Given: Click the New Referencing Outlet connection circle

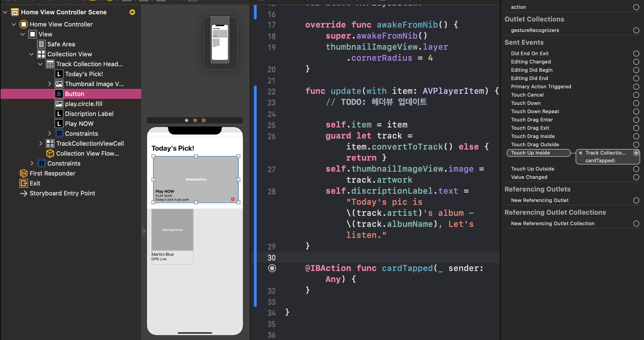Looking at the screenshot, I should coord(636,200).
